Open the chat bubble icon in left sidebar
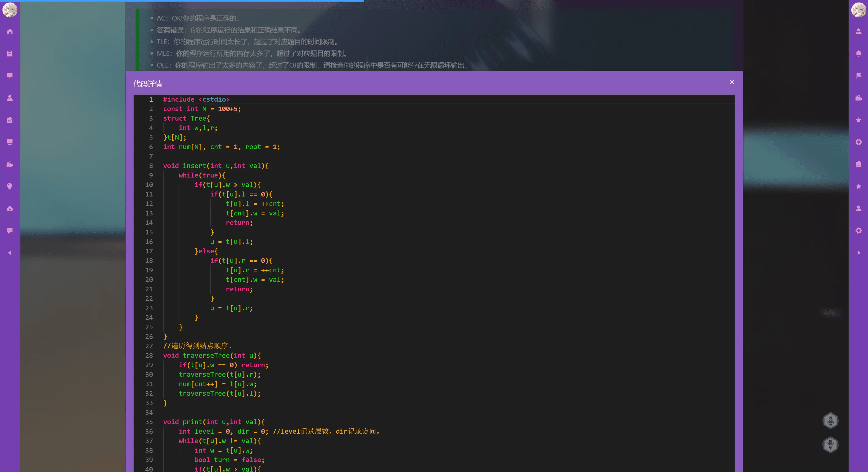Screen dimensions: 868x472 [x=10, y=231]
